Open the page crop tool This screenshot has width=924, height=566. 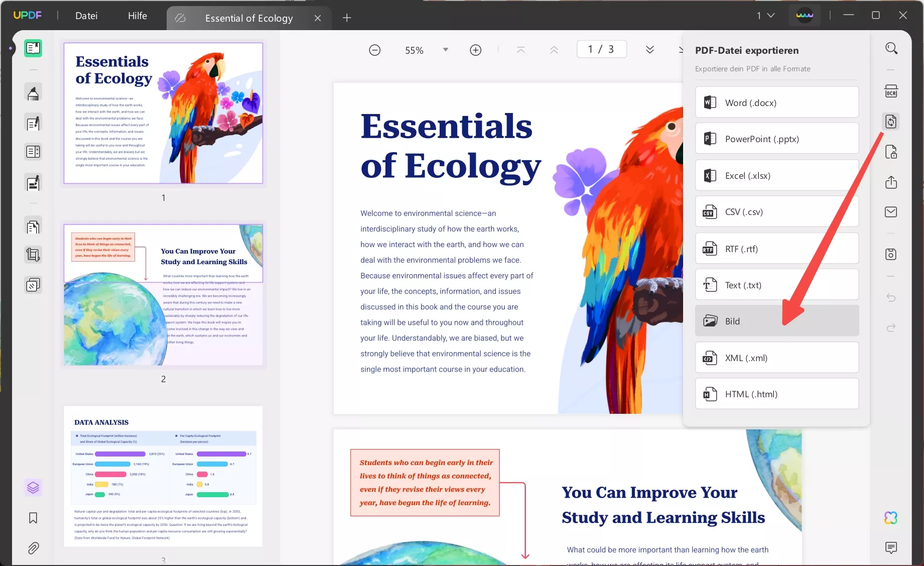point(33,255)
